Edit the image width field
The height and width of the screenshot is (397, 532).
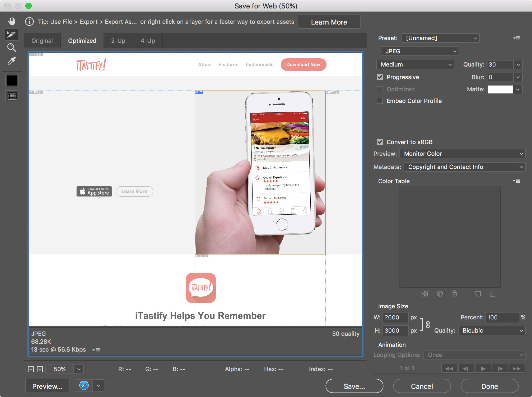click(395, 318)
